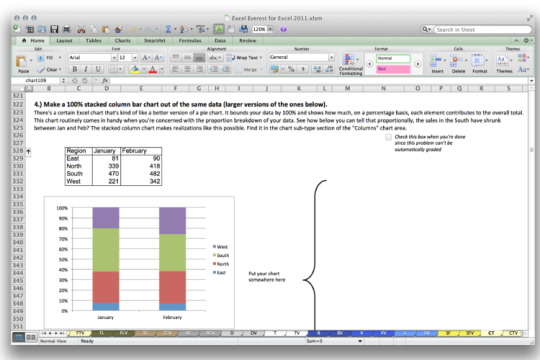The height and width of the screenshot is (360, 540).
Task: Click the Themes button
Action: click(504, 64)
